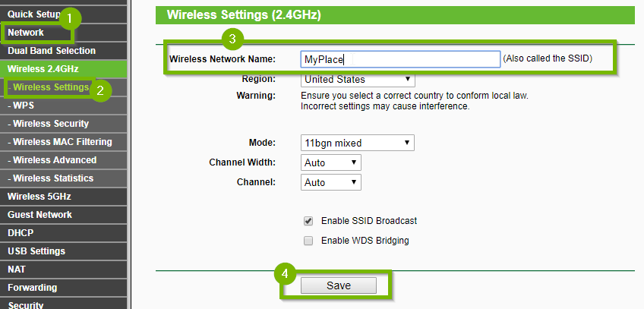View the Wireless Statistics page
Screen dimensions: 644x309
[x=64, y=178]
